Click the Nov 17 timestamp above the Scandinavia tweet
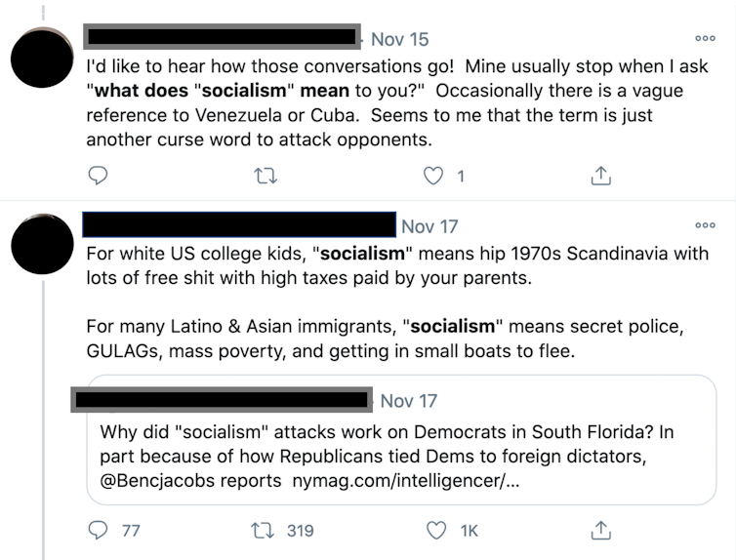This screenshot has height=560, width=736. [429, 226]
